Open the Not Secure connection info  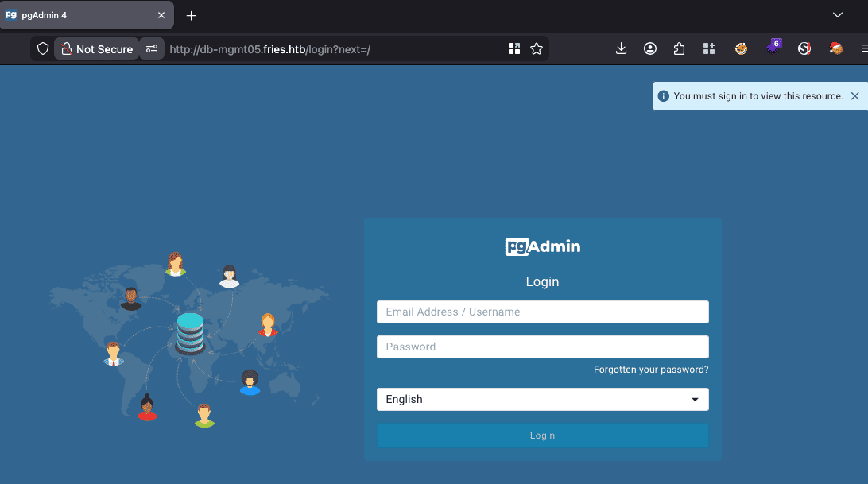point(97,48)
